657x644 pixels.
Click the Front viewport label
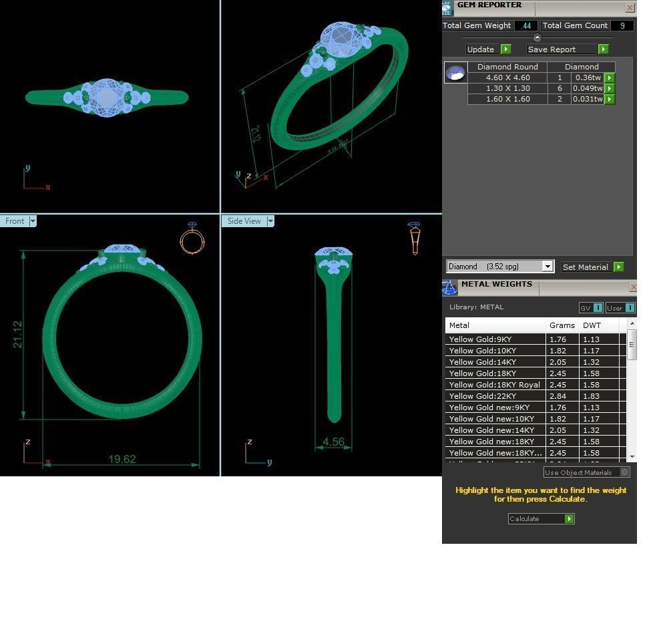point(15,221)
